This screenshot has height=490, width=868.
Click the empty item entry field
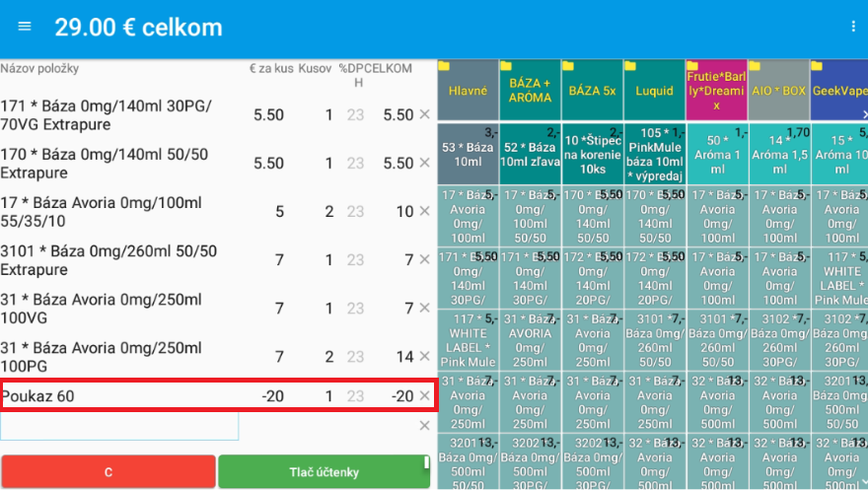tap(119, 426)
